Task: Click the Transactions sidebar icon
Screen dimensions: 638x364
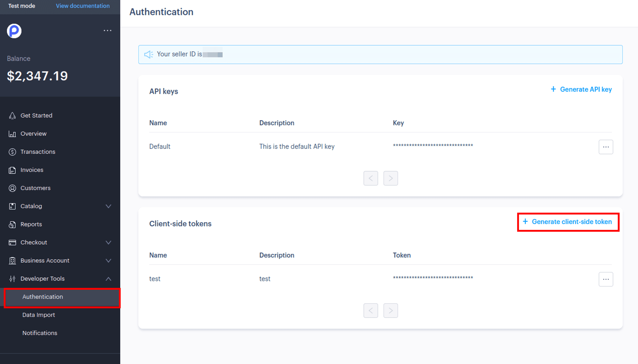Action: coord(12,152)
